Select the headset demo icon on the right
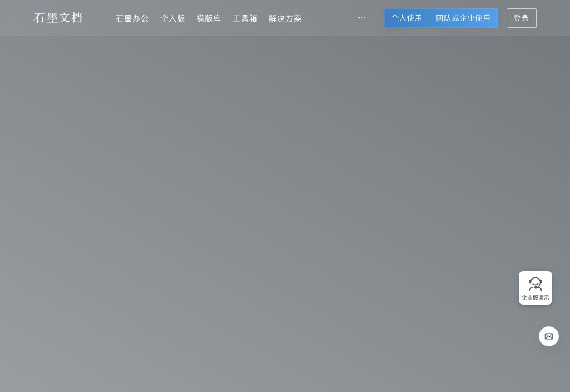This screenshot has height=392, width=570. tap(535, 284)
